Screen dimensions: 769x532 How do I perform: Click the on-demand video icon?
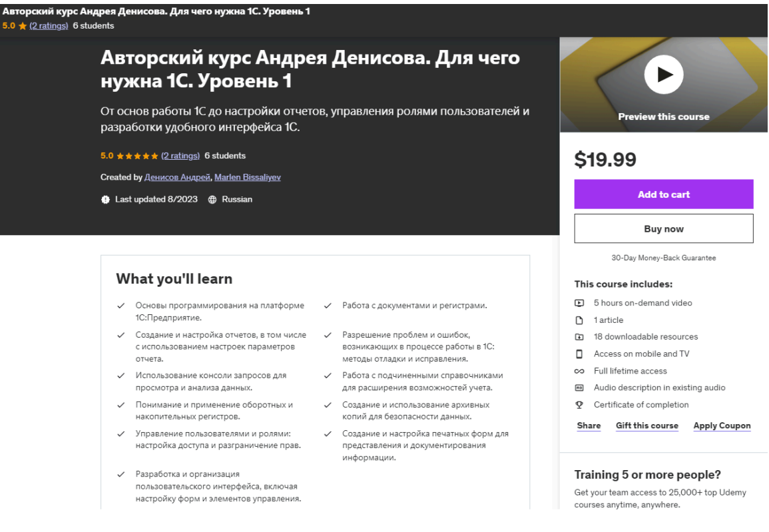tap(579, 303)
